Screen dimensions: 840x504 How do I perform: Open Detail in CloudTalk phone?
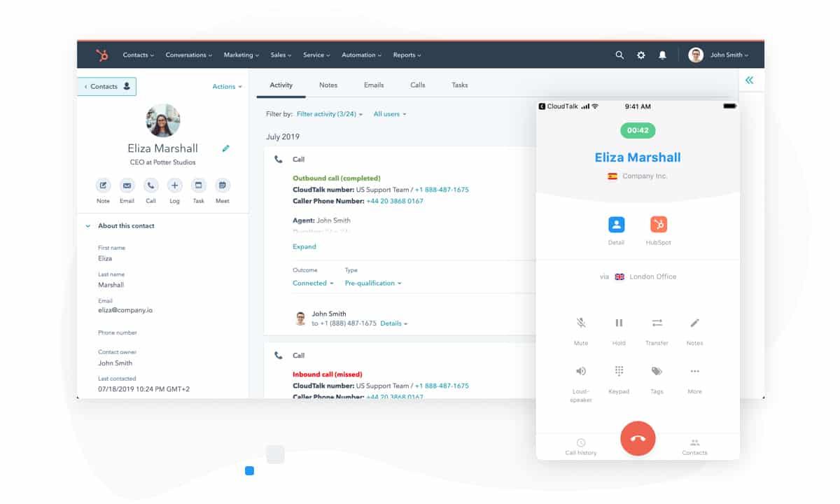pos(616,225)
